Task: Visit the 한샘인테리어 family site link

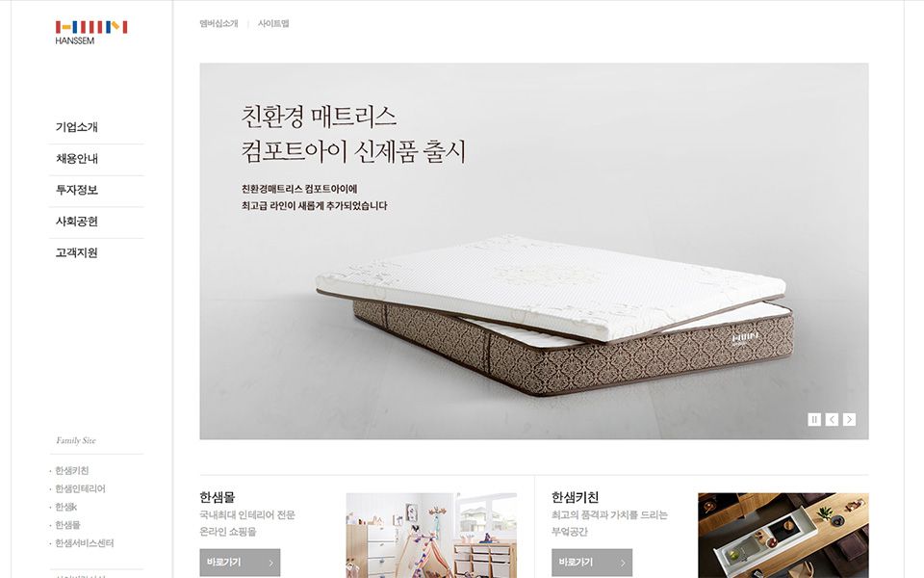Action: pyautogui.click(x=80, y=488)
